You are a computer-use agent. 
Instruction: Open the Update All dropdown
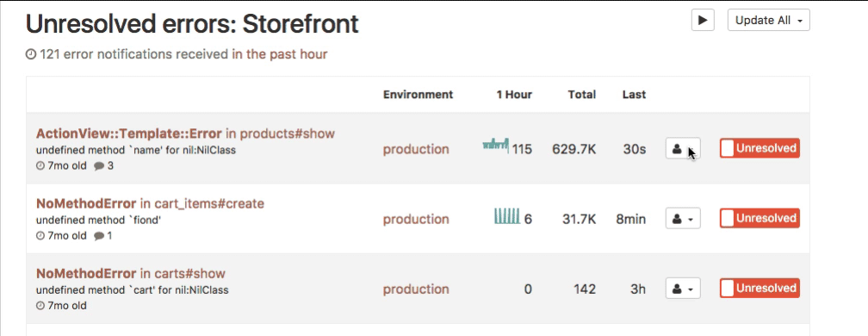pyautogui.click(x=768, y=20)
